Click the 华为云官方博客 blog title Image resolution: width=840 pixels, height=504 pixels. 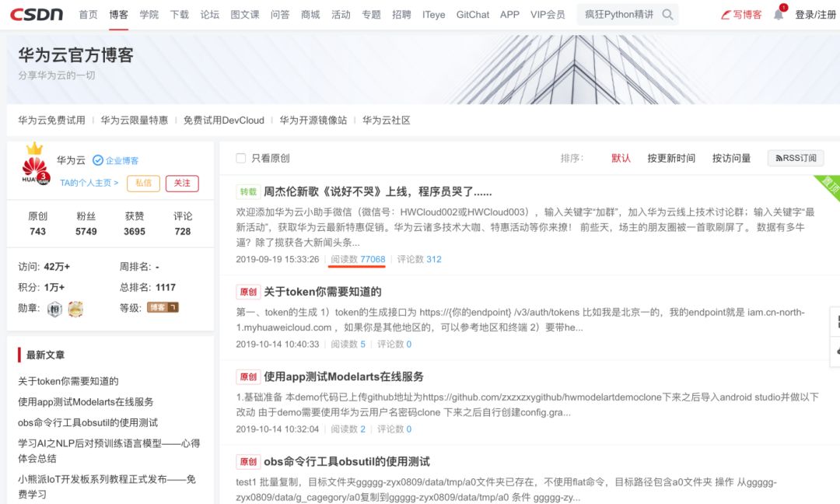75,55
